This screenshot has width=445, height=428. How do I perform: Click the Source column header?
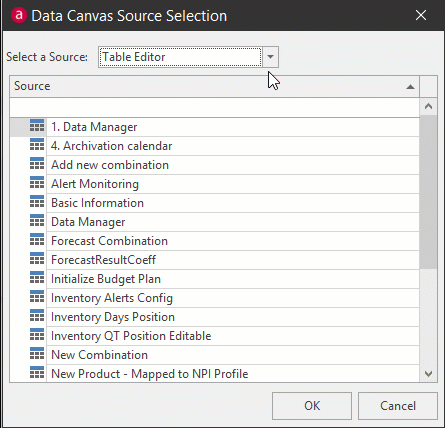point(214,86)
